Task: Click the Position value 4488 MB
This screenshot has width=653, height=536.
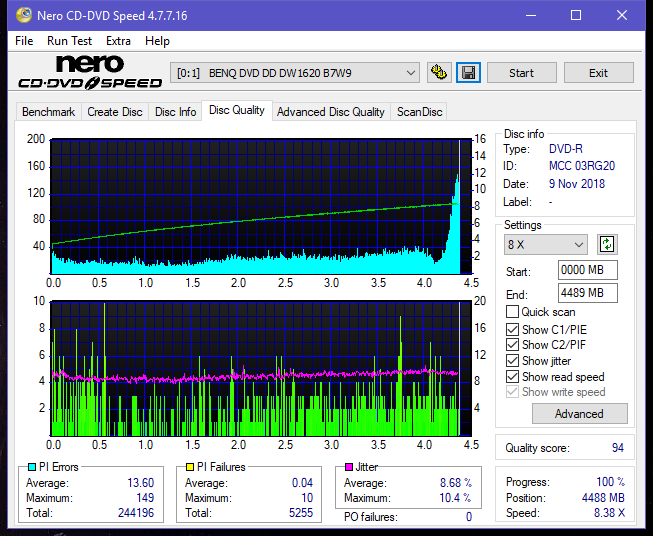Action: coord(603,498)
